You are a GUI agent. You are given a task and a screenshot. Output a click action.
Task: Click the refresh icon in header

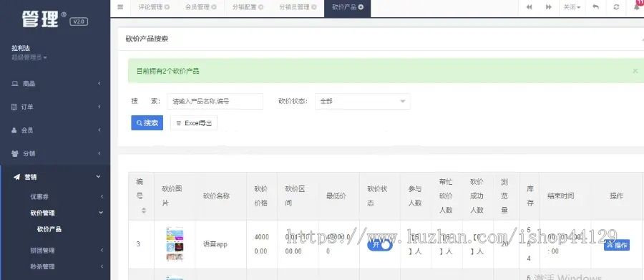[x=616, y=7]
